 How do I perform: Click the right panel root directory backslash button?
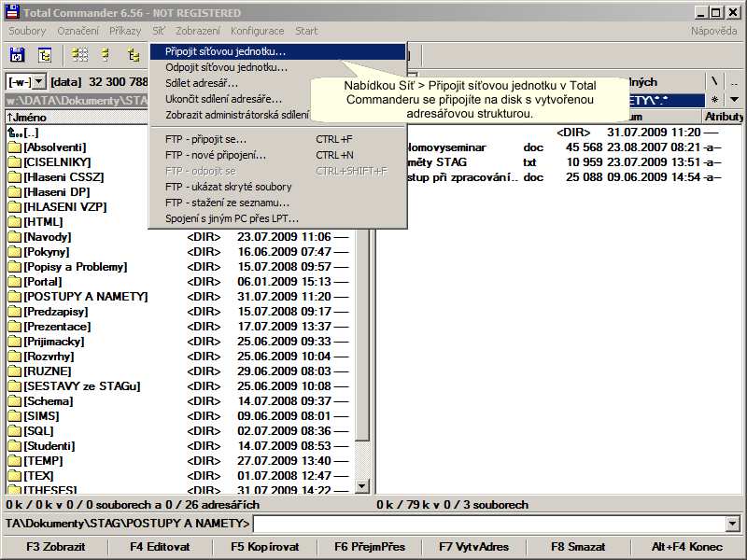point(714,82)
